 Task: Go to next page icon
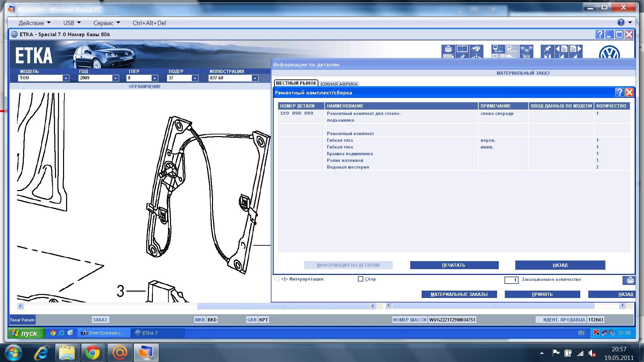[x=576, y=49]
